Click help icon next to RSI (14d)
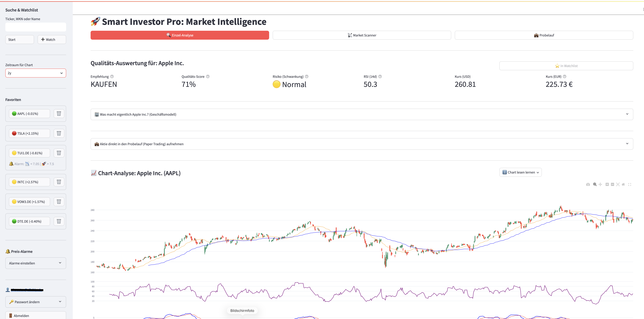Screen dimensions: 644x319 tap(380, 76)
